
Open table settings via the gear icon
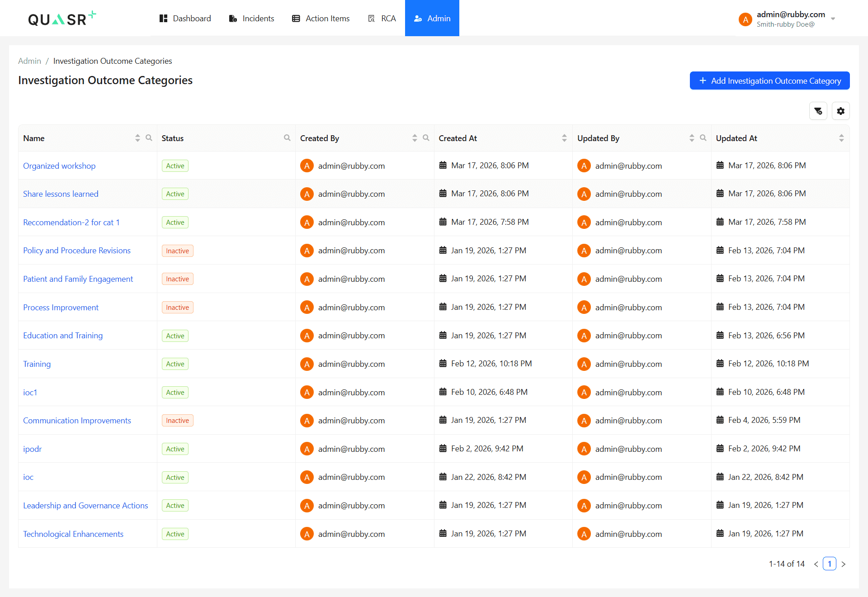(x=840, y=111)
